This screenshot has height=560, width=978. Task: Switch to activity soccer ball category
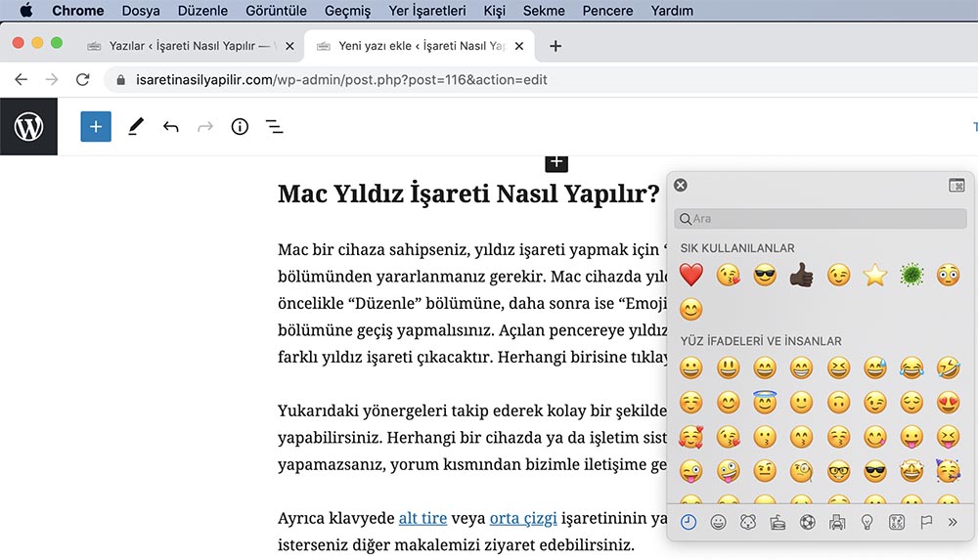pyautogui.click(x=808, y=522)
